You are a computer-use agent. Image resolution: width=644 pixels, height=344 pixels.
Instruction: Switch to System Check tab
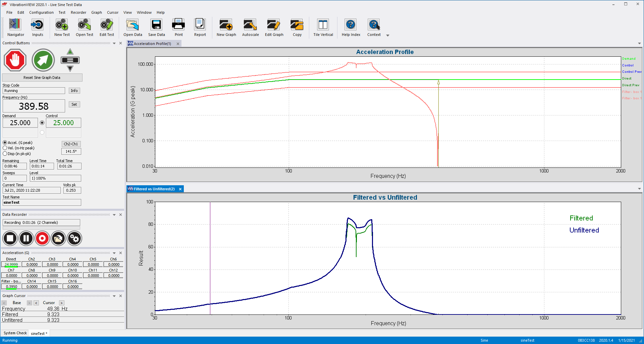click(15, 333)
